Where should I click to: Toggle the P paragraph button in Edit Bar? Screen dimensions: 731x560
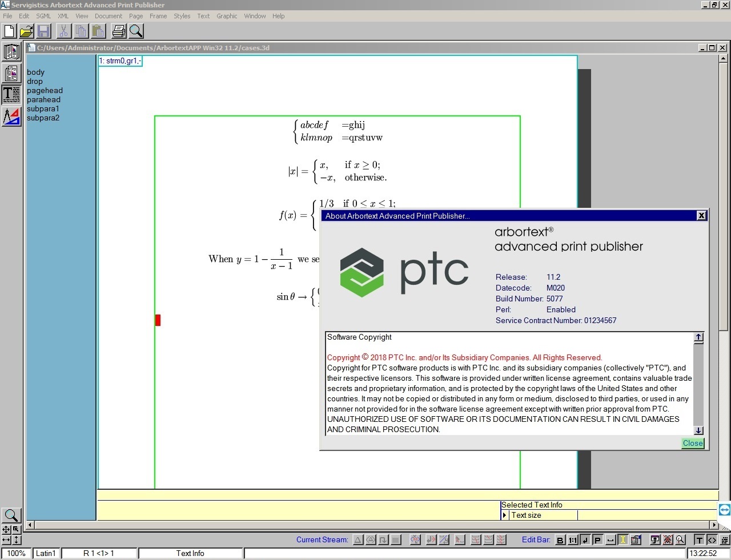coord(597,540)
